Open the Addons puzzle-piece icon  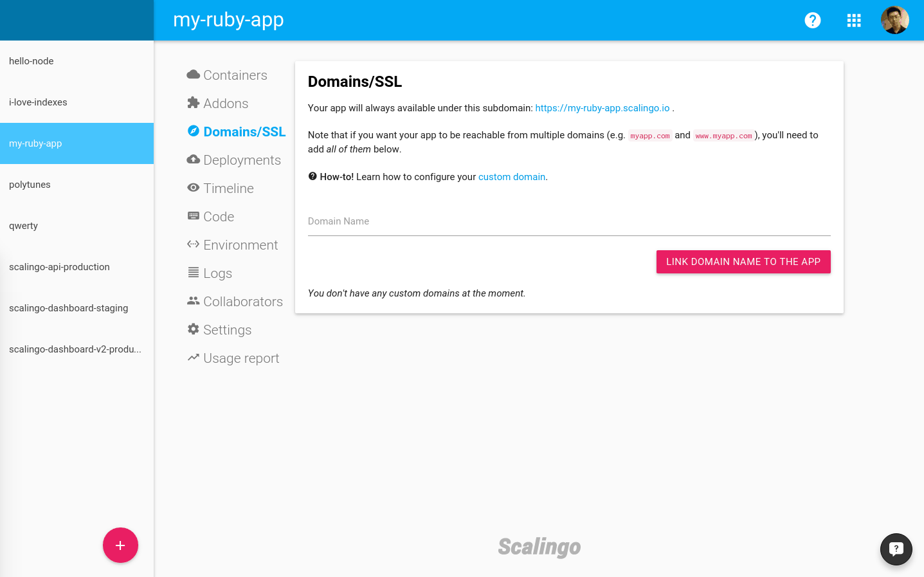coord(194,103)
